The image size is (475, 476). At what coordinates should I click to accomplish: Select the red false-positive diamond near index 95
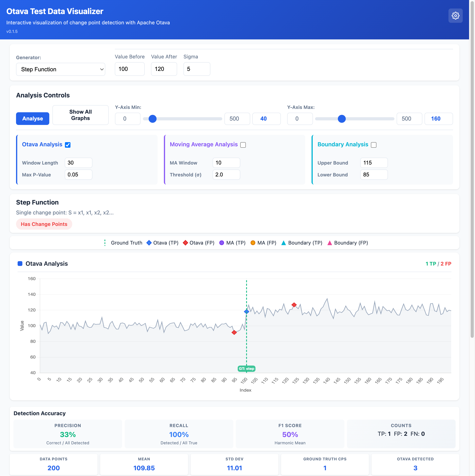(x=234, y=333)
